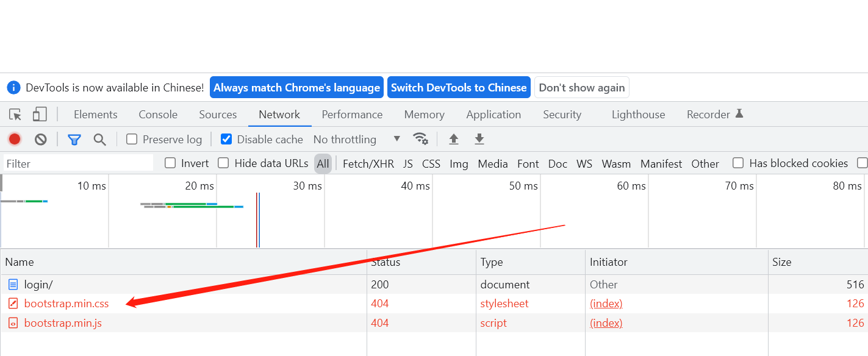
Task: Filter requests by WS
Action: (584, 163)
